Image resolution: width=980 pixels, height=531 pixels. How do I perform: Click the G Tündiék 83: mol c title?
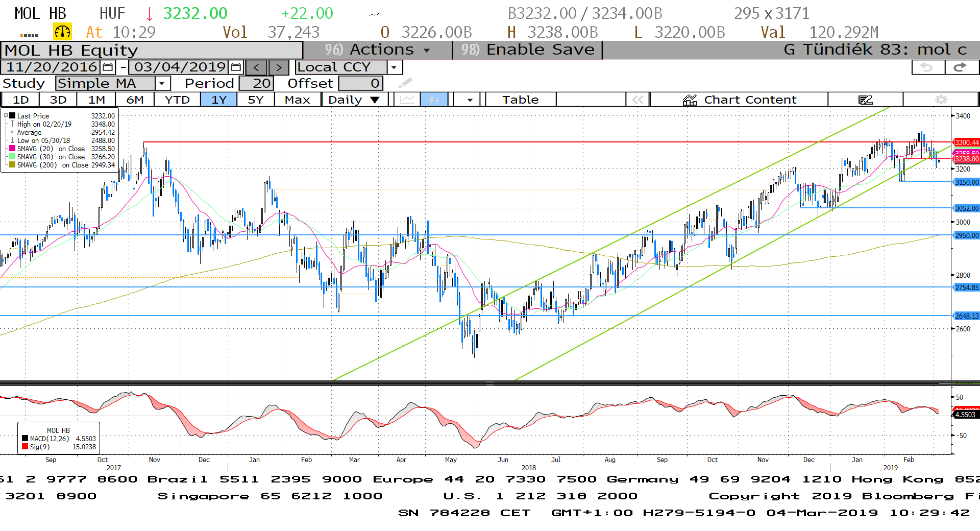tap(875, 50)
